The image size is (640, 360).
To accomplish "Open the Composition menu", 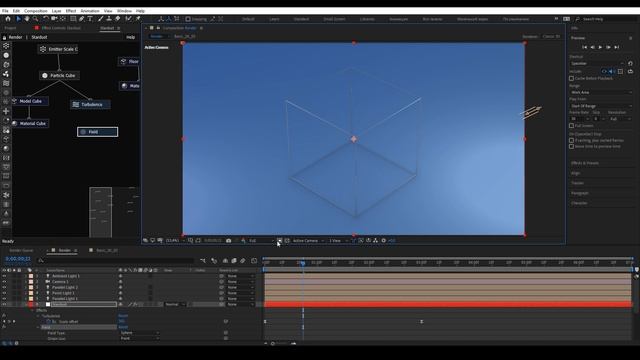I will click(x=36, y=11).
